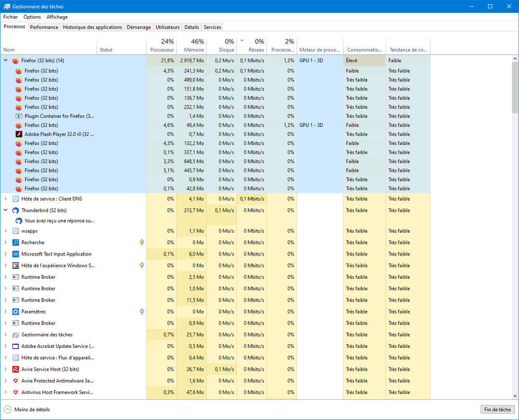The height and width of the screenshot is (420, 519).
Task: Click the Plugin Container for Firefox icon
Action: (x=19, y=116)
